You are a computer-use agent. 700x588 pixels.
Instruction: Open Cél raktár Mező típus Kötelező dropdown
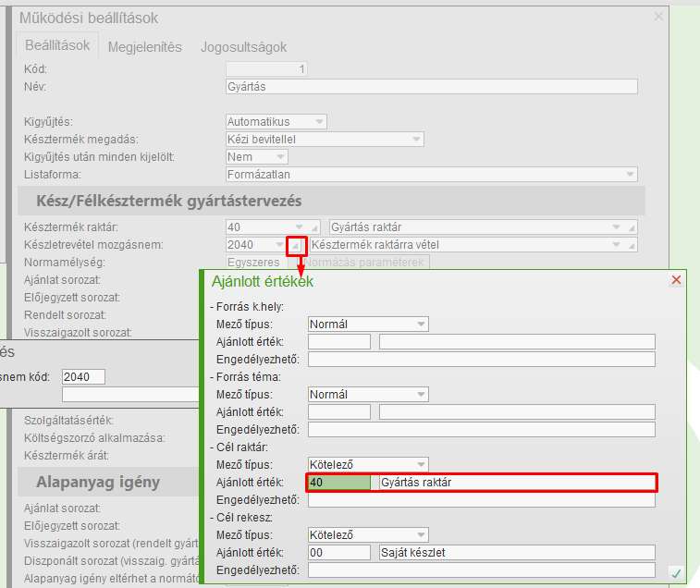tap(421, 465)
